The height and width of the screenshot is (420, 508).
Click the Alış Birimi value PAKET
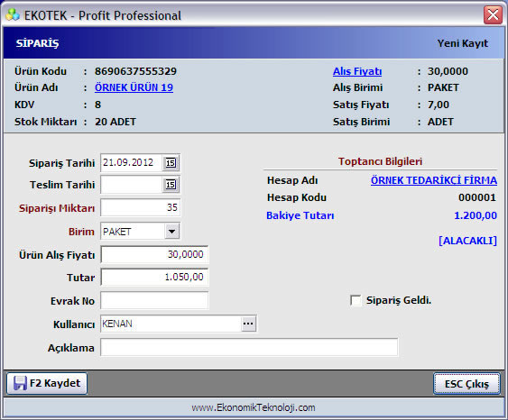pyautogui.click(x=443, y=87)
